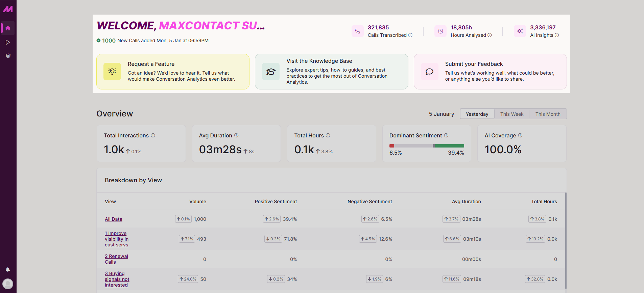Click the Volume column header
Viewport: 644px width, 293px height.
198,202
